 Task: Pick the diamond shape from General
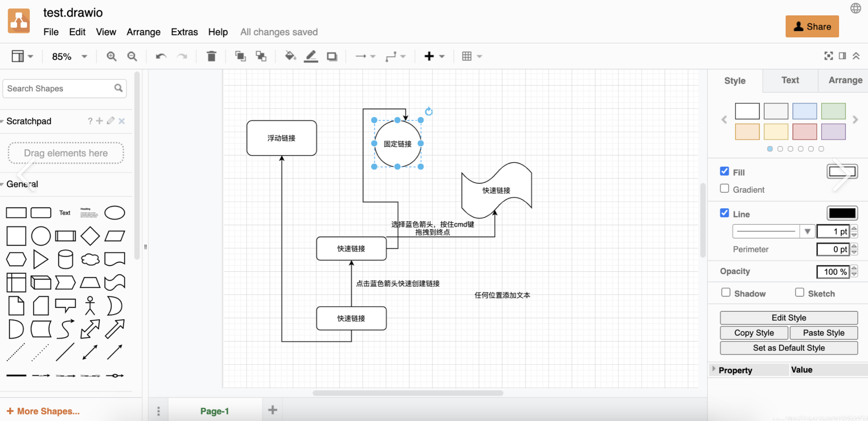point(90,236)
